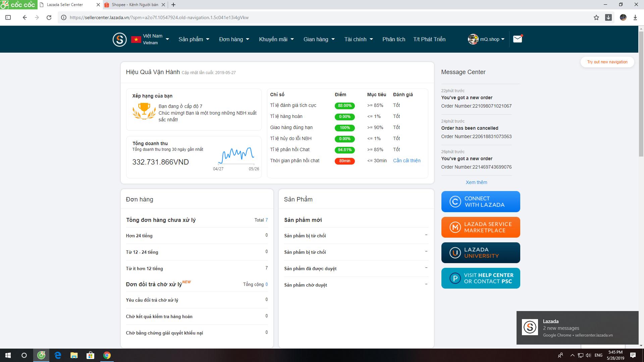Open the Order has been cancelled message

click(x=476, y=129)
